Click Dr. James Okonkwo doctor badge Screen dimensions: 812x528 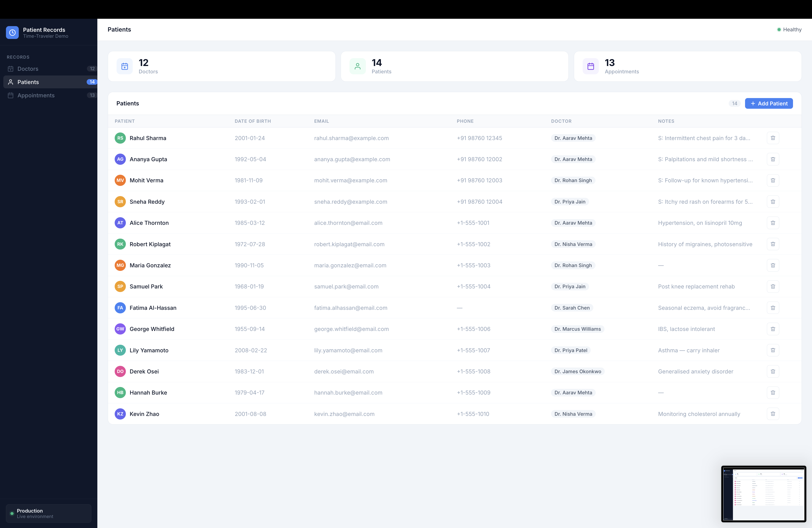(577, 372)
